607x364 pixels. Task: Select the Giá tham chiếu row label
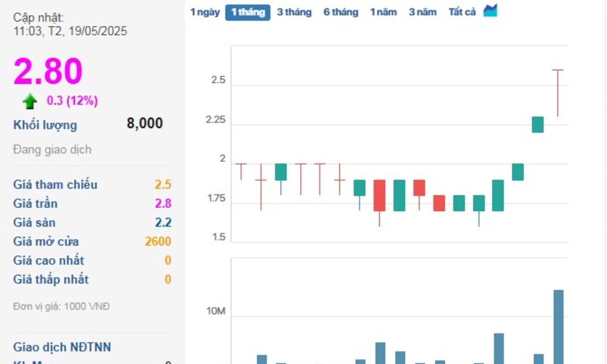click(x=55, y=185)
